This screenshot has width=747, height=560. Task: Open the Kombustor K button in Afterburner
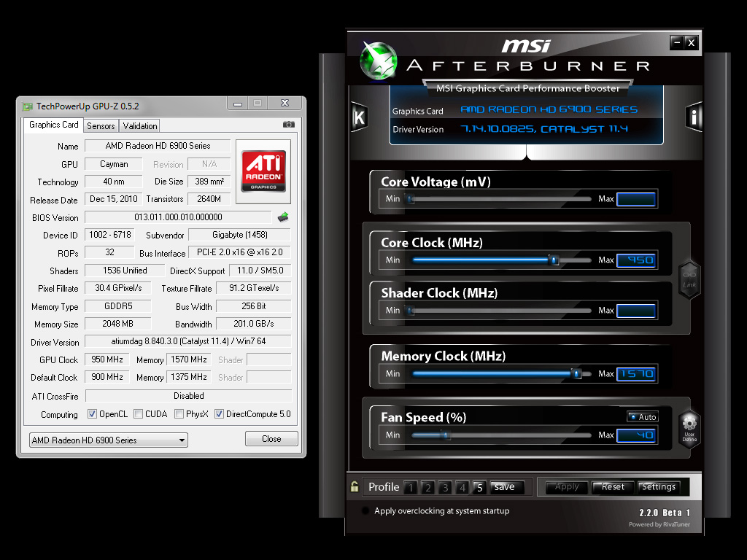tap(359, 117)
